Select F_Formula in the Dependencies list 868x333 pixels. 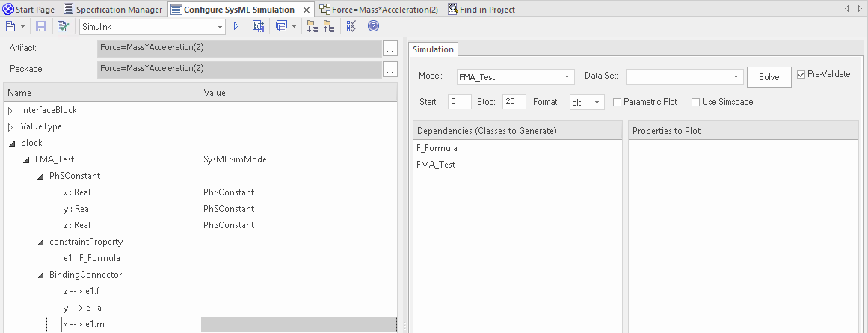437,148
